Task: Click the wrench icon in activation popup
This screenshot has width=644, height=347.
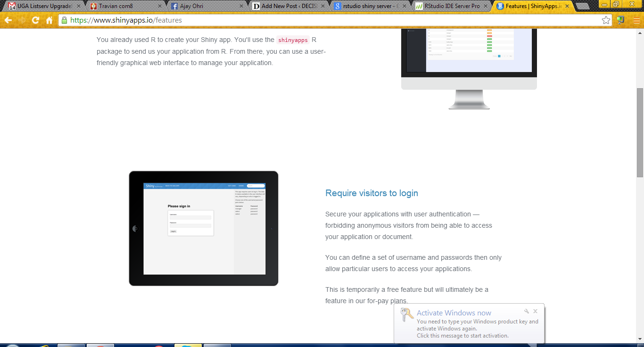Action: point(527,311)
